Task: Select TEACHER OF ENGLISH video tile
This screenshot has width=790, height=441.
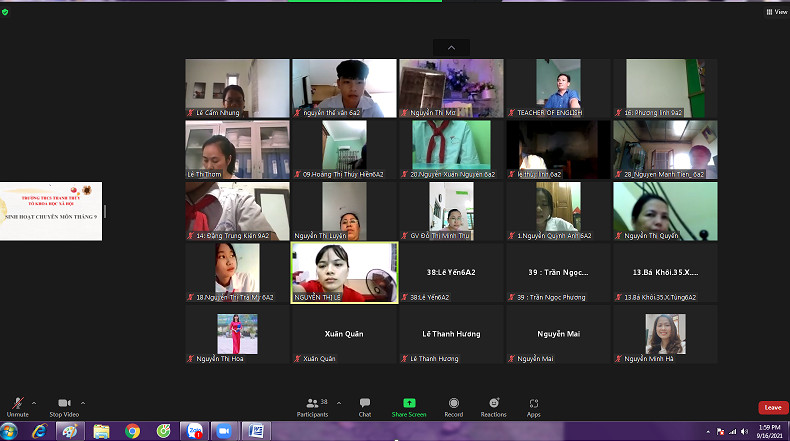Action: pos(557,88)
